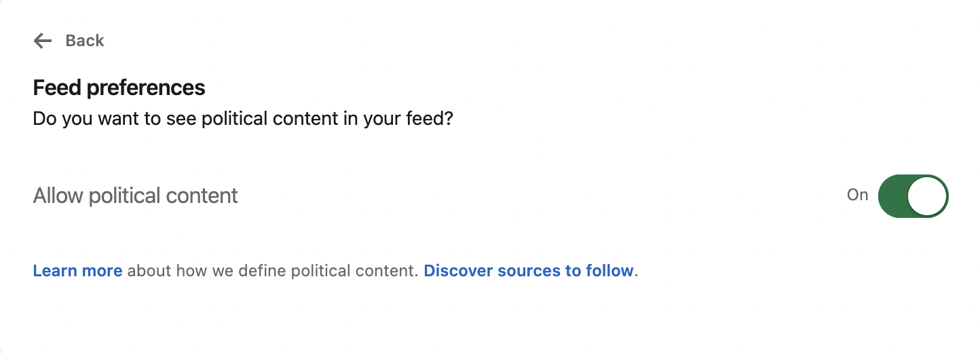The height and width of the screenshot is (353, 980).
Task: Click the left-pointing back arrow icon
Action: point(43,41)
